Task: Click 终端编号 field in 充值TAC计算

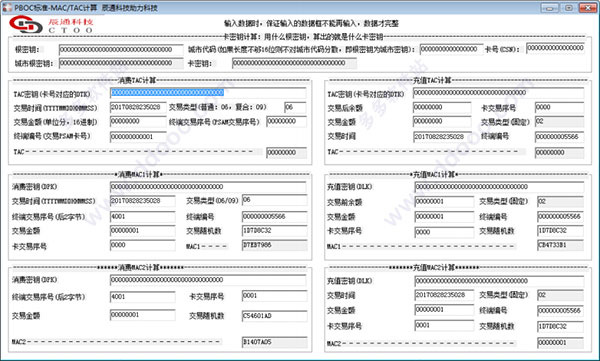Action: 559,137
